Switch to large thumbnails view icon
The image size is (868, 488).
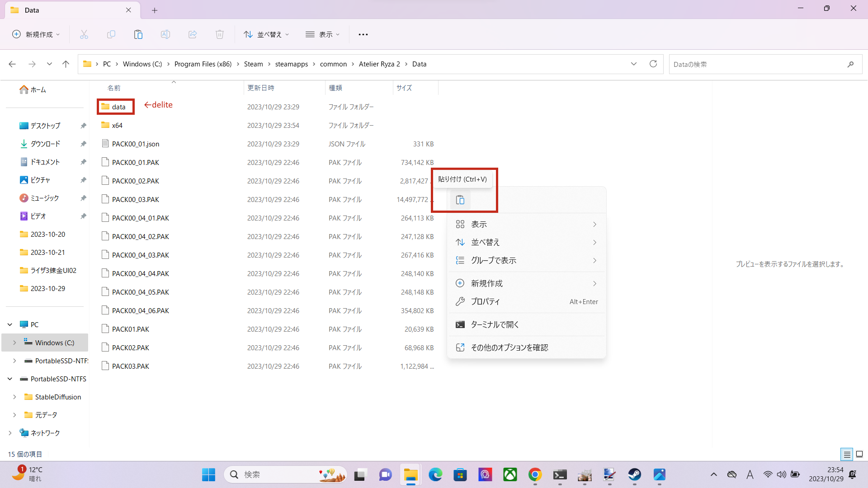(x=859, y=454)
